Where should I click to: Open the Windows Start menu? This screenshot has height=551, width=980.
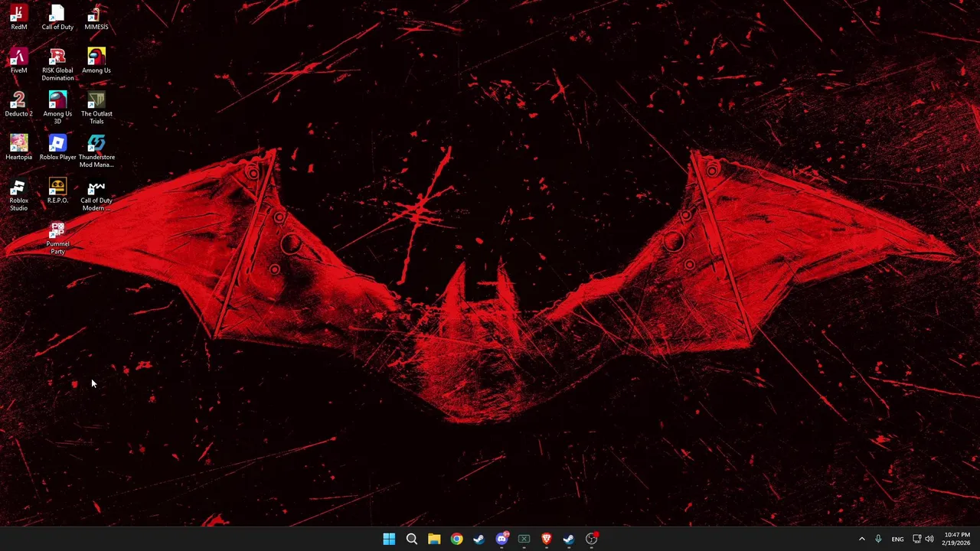pyautogui.click(x=389, y=539)
